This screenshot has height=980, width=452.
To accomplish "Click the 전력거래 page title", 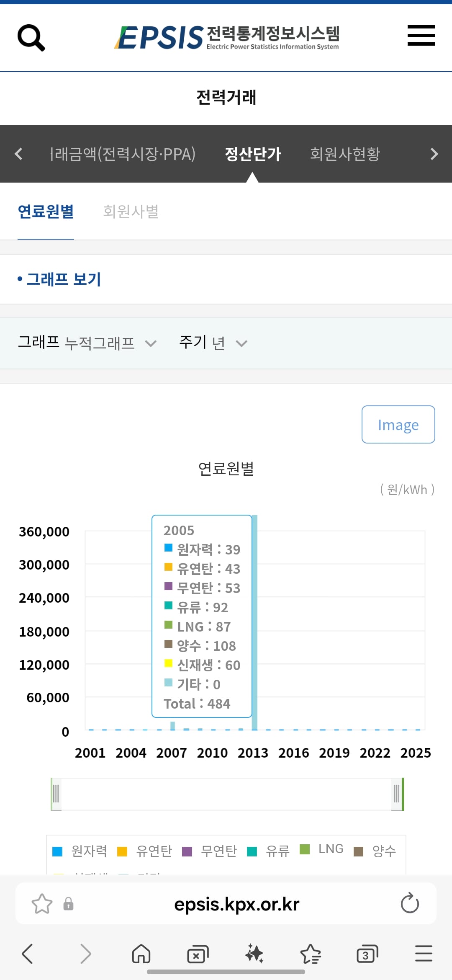I will click(x=226, y=97).
